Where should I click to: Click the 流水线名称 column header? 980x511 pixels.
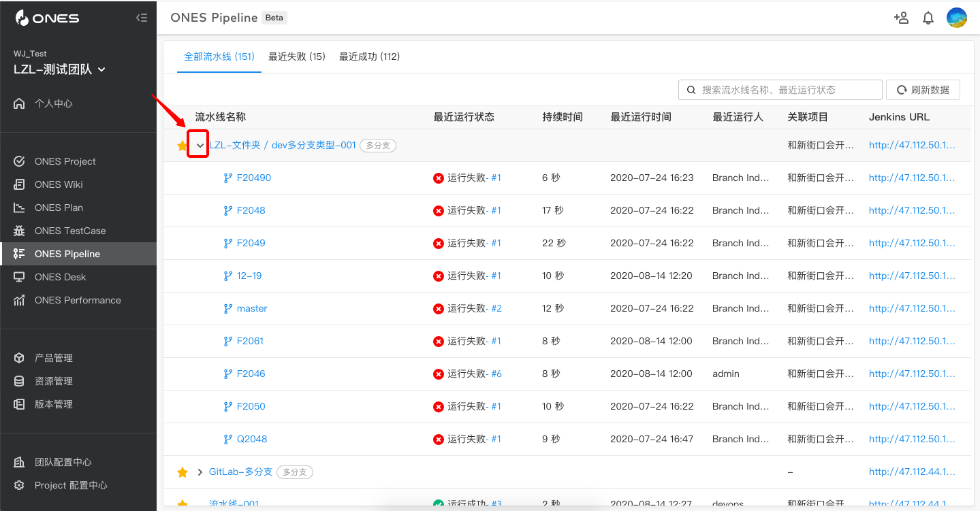pyautogui.click(x=221, y=117)
